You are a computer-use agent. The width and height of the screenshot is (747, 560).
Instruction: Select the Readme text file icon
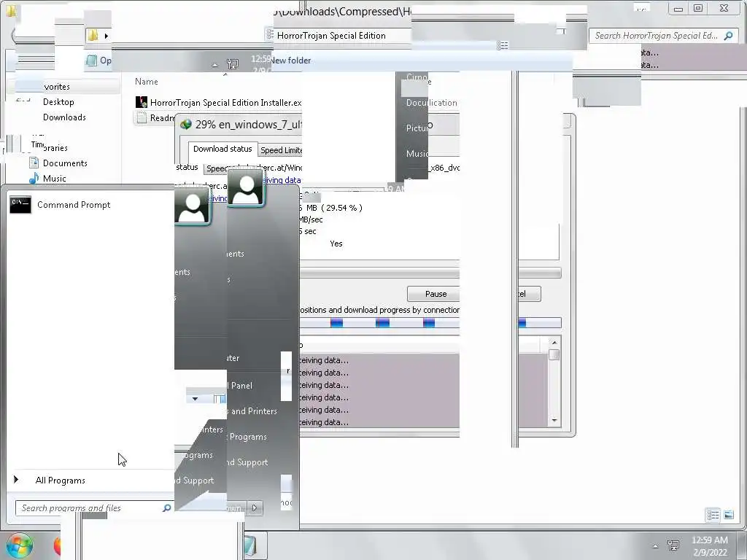[141, 117]
